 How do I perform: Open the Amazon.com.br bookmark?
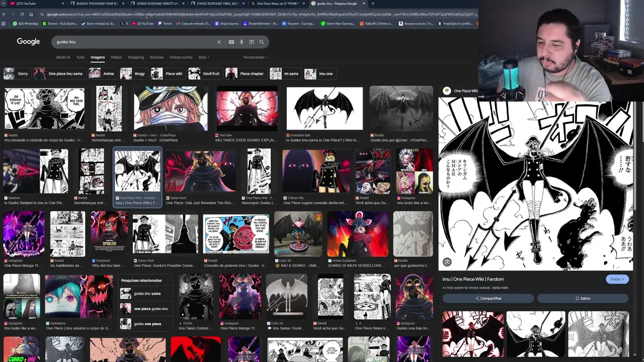[416, 24]
